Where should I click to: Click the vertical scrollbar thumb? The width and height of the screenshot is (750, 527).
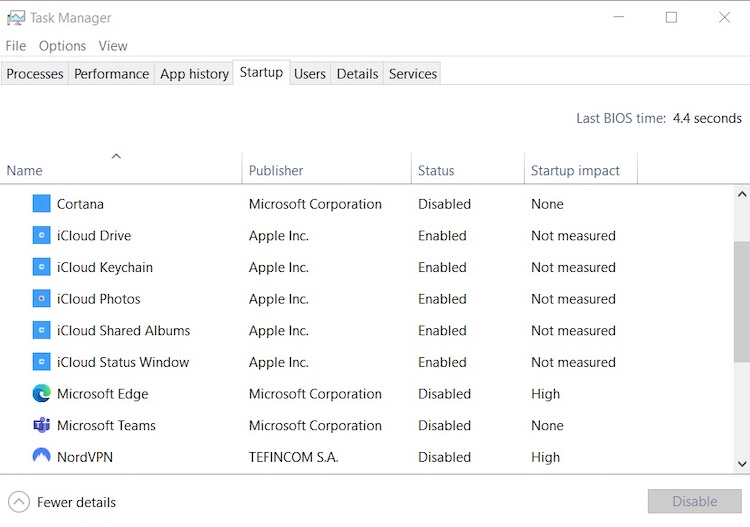(x=742, y=302)
